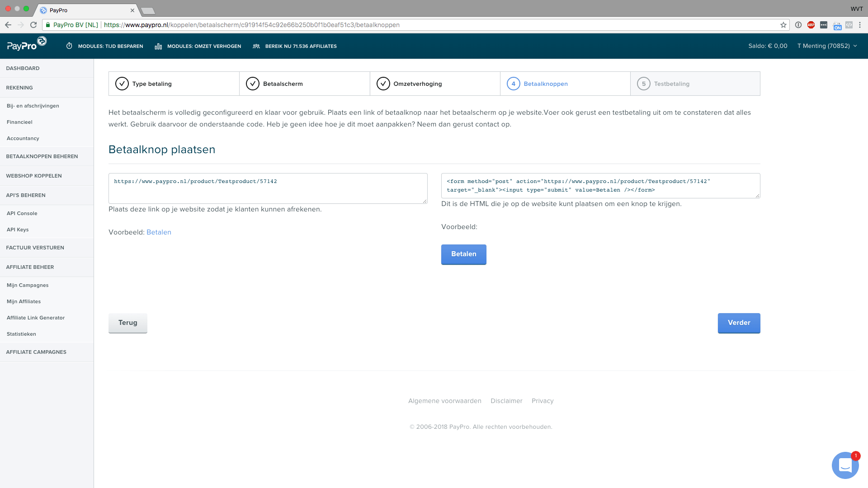The width and height of the screenshot is (868, 488).
Task: Click the Adblock Plus extension icon
Action: pos(811,25)
